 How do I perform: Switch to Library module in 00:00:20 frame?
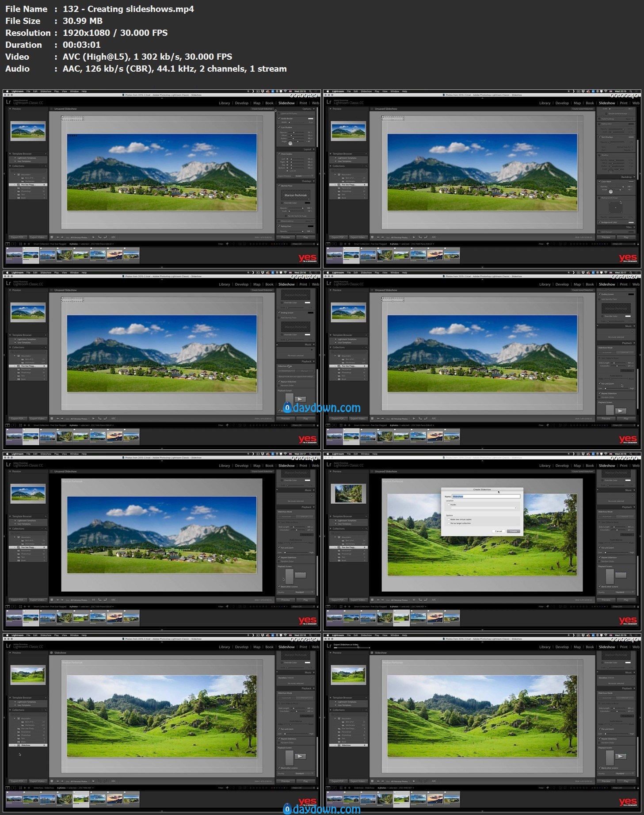pos(225,103)
